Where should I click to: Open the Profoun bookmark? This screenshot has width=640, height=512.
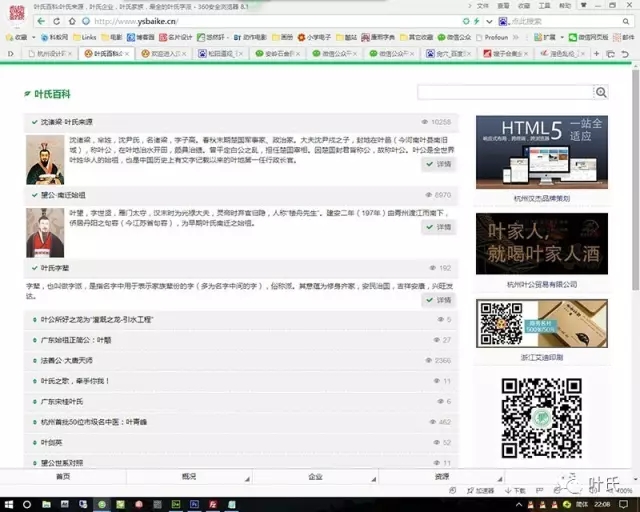492,37
